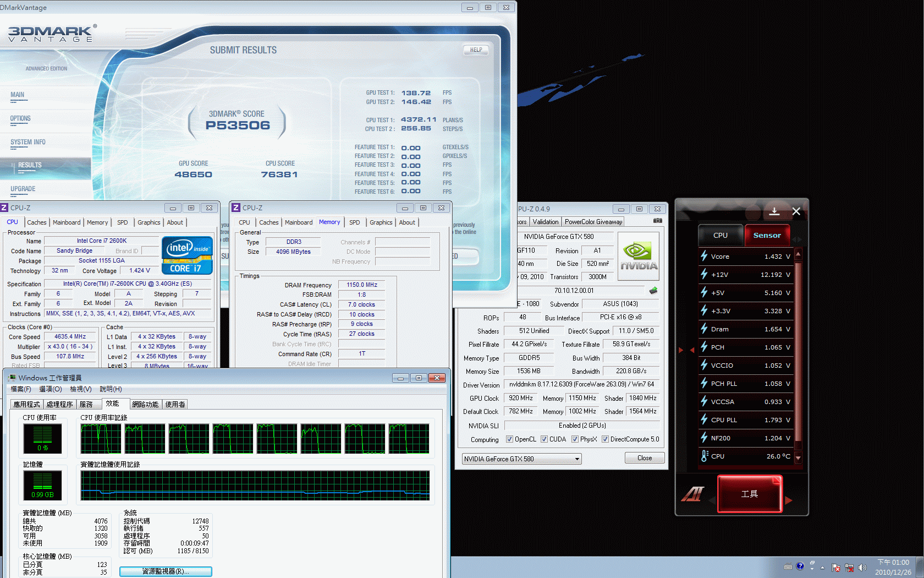Click the sensor list scroll-down arrow
Viewport: 924px width, 578px height.
coord(798,457)
